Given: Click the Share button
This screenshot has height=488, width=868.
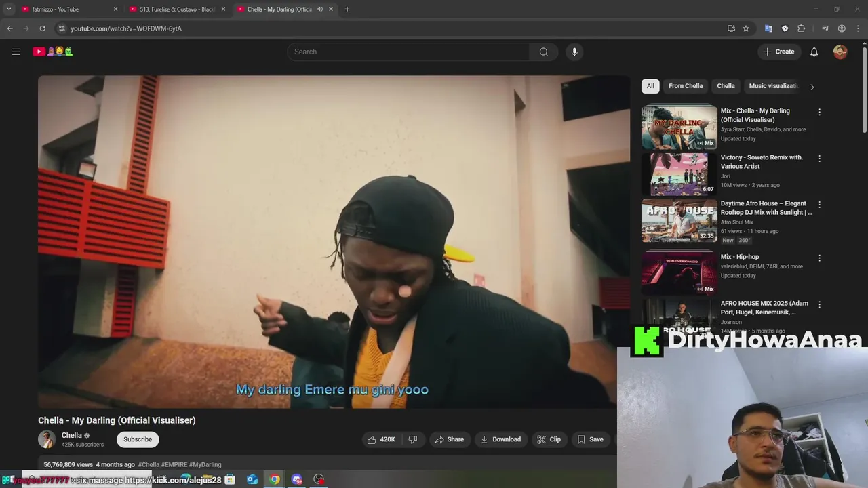Looking at the screenshot, I should coord(450,439).
